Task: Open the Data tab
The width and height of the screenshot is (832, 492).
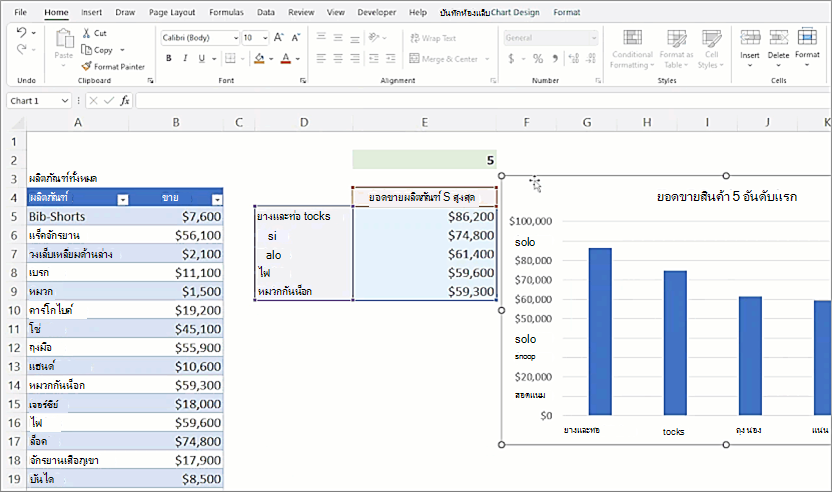Action: pyautogui.click(x=266, y=12)
